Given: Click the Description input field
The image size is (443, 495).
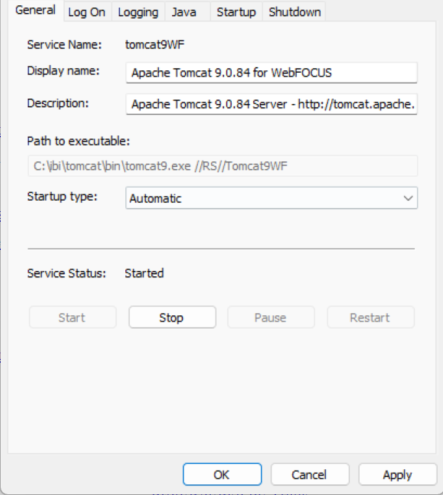Looking at the screenshot, I should (271, 104).
